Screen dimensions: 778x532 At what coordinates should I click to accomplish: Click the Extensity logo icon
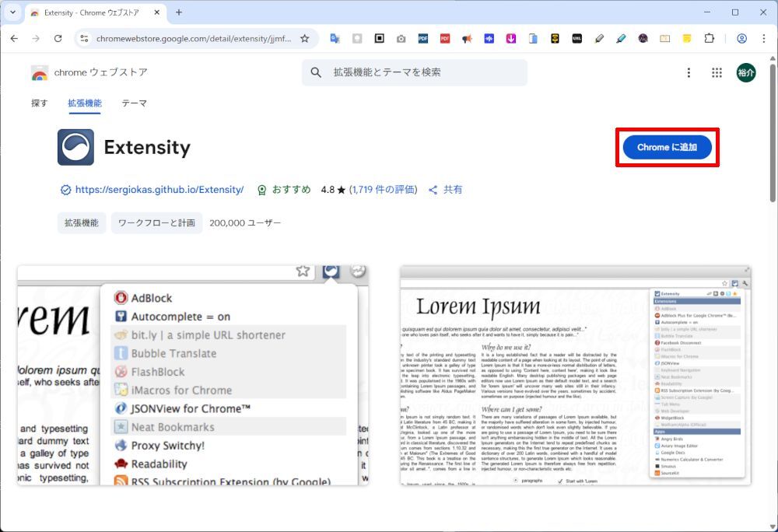[x=75, y=147]
